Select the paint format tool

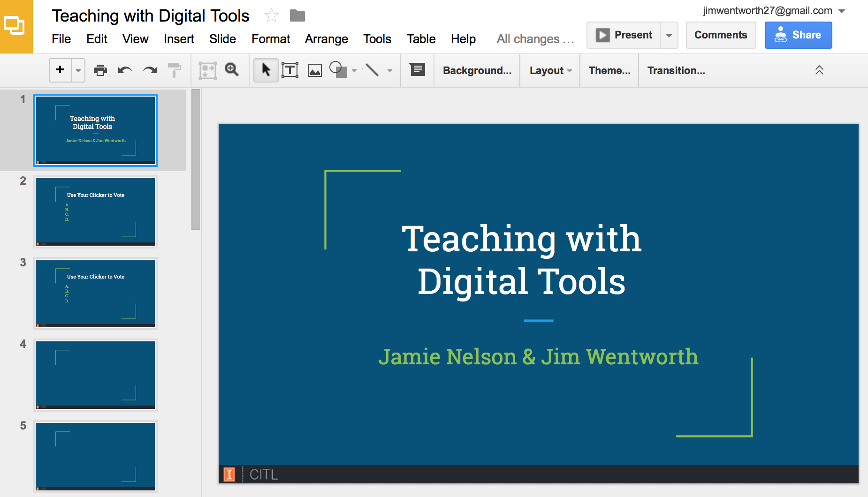(174, 70)
